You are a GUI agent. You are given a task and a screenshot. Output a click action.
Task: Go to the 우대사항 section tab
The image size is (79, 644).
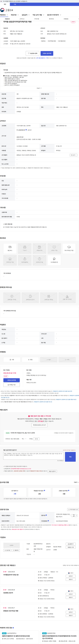(37, 19)
